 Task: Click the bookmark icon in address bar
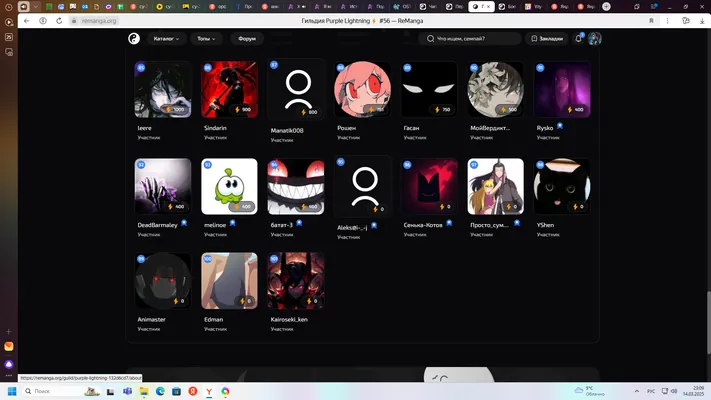tap(651, 21)
